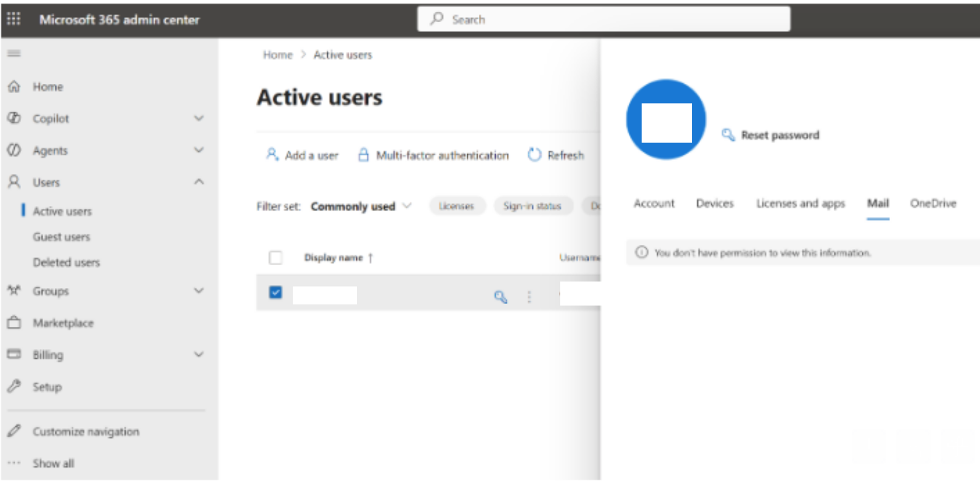Image resolution: width=980 pixels, height=502 pixels.
Task: Open Guest users in the sidebar
Action: click(61, 237)
